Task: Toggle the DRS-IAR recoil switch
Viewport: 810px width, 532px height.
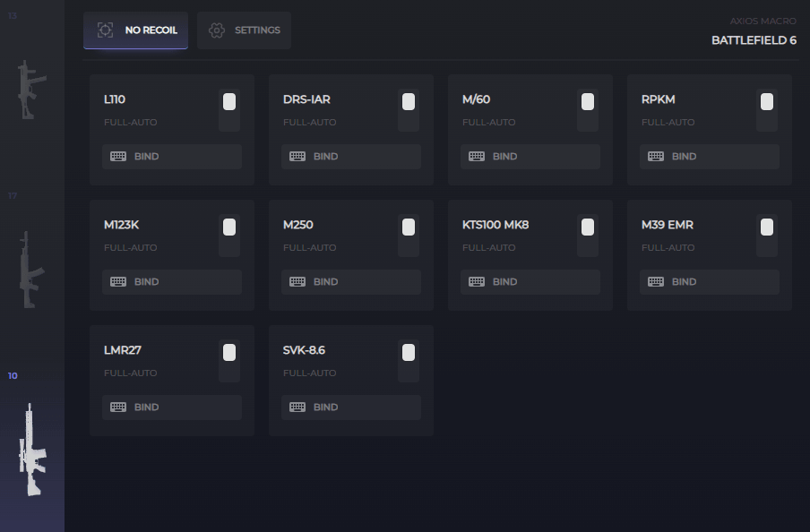Action: (409, 110)
